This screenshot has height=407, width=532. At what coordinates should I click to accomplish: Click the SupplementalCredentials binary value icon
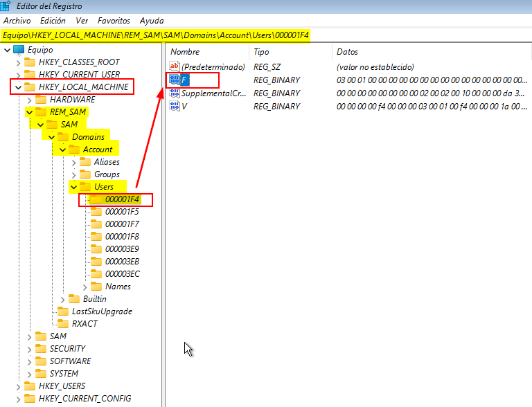pos(175,93)
